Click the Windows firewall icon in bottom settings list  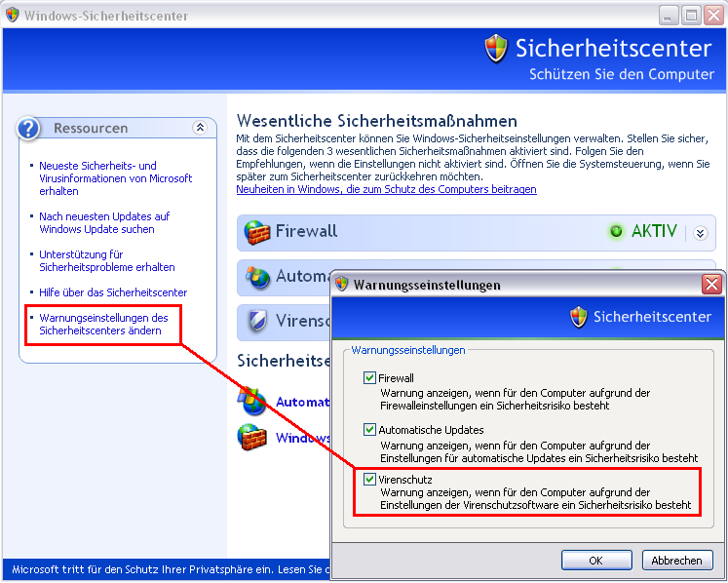coord(253,438)
